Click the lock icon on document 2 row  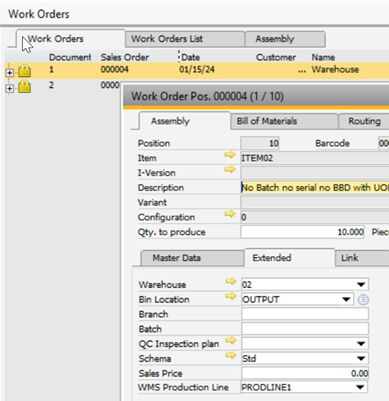tap(25, 86)
